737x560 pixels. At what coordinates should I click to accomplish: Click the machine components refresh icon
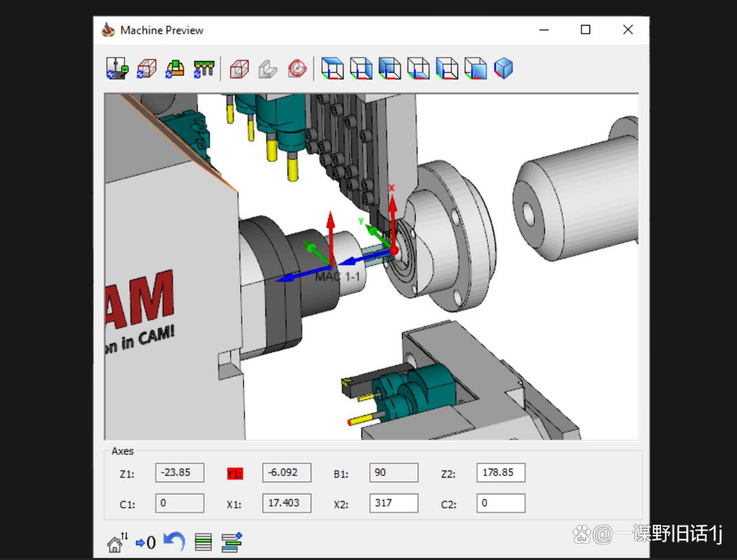[116, 69]
